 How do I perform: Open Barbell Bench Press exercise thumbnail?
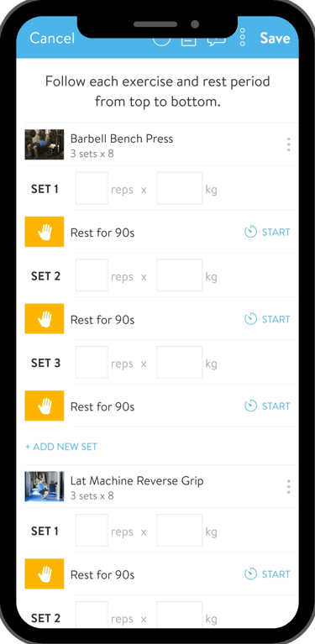45,144
